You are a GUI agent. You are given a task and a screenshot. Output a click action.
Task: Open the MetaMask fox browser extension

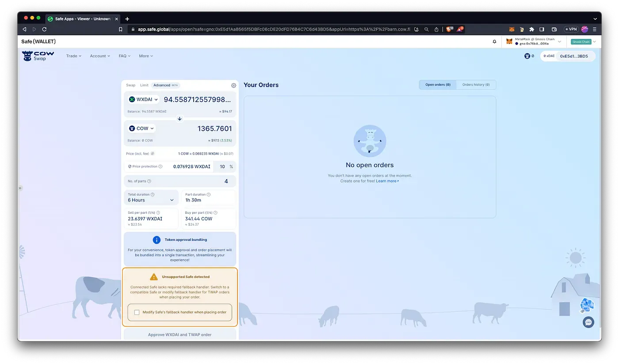[x=512, y=29]
